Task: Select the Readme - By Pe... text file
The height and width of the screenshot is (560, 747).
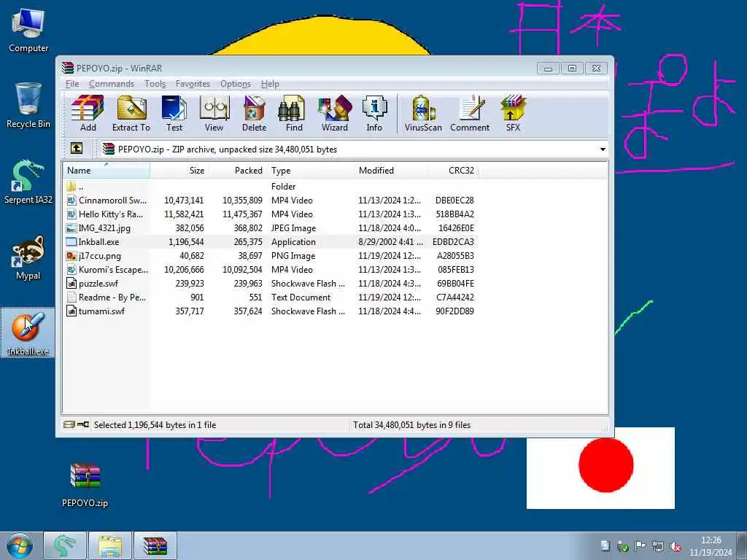Action: point(271,297)
